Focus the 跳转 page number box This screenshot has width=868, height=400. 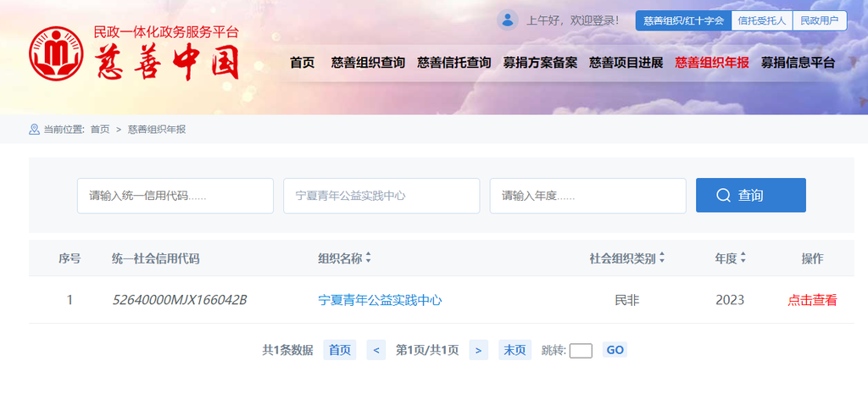[581, 351]
